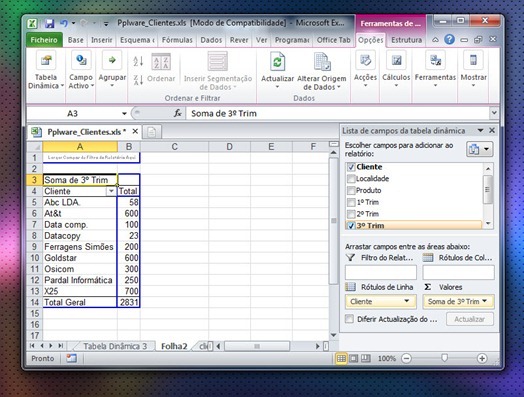Open the Ferramentas ribbon button
524x397 pixels.
coord(435,70)
